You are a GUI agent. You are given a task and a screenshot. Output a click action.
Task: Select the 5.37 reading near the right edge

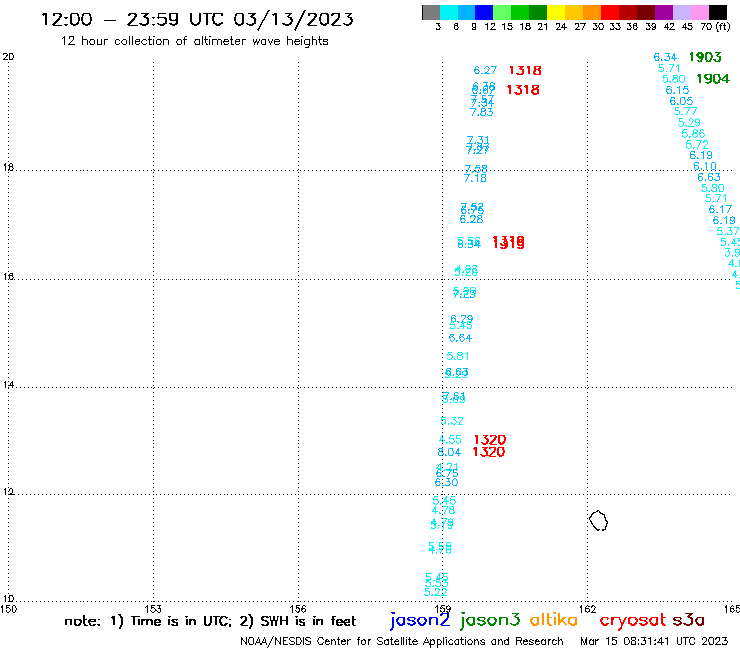728,231
